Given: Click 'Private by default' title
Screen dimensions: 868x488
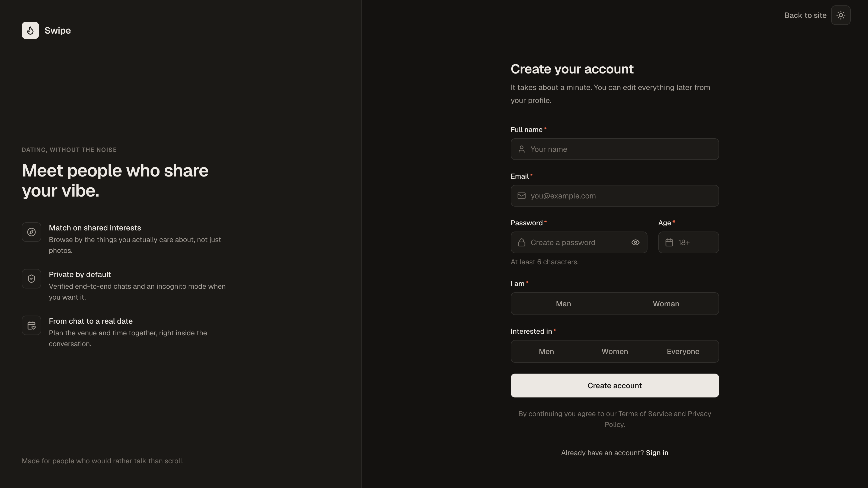Looking at the screenshot, I should [80, 274].
